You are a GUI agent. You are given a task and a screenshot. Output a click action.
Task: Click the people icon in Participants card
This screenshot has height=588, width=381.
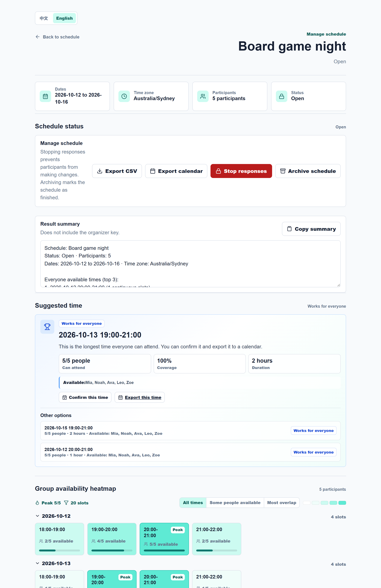(203, 96)
